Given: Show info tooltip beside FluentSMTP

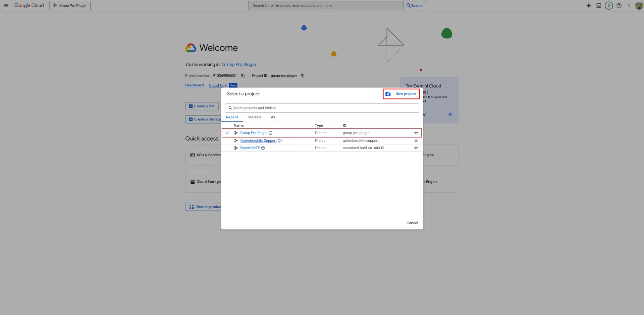Looking at the screenshot, I should pos(263,148).
